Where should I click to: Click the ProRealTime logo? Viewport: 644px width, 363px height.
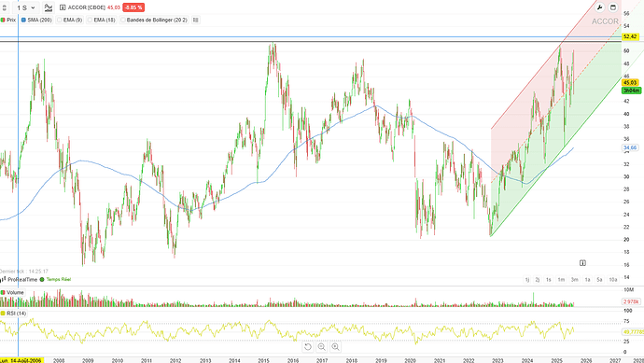(19, 279)
